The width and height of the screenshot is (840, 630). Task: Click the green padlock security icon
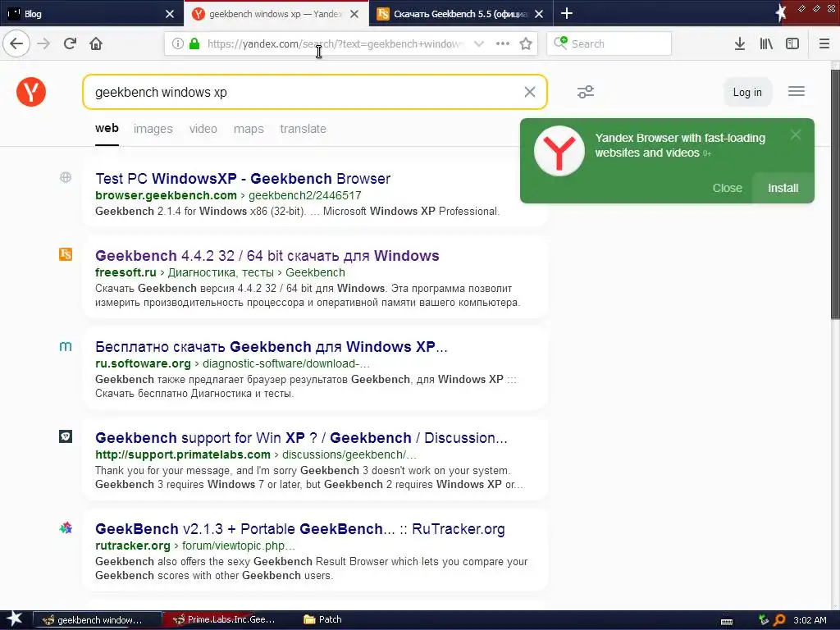click(194, 43)
